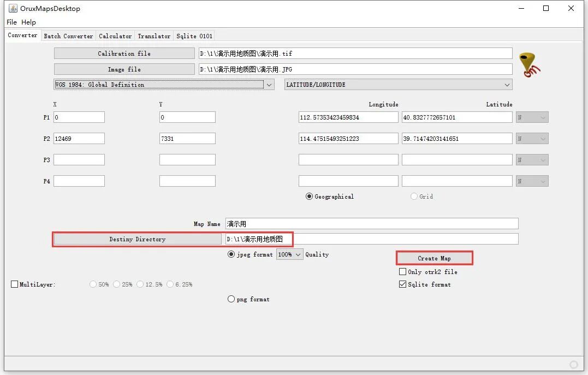Enable the MultiLayer checkbox
The height and width of the screenshot is (375, 588).
coord(15,284)
